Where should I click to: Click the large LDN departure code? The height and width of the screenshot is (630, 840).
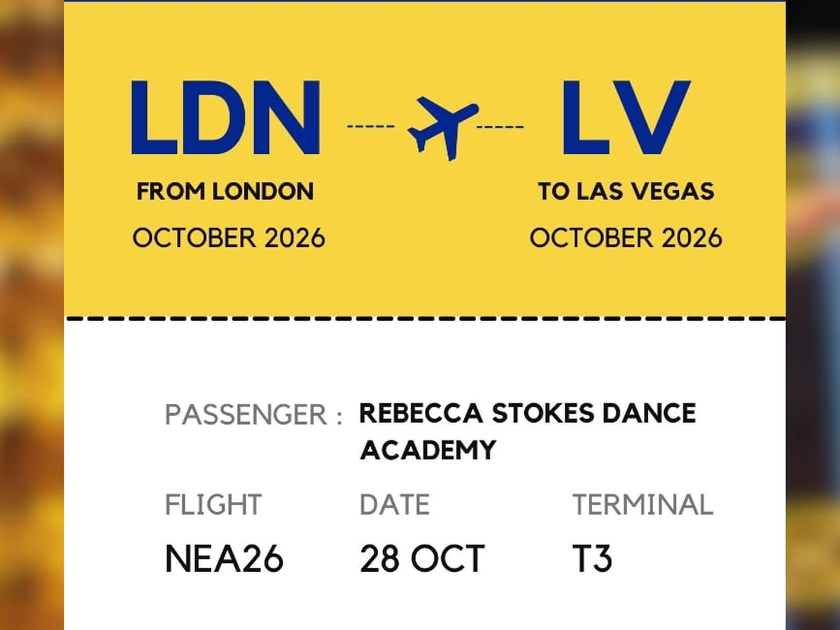click(225, 118)
